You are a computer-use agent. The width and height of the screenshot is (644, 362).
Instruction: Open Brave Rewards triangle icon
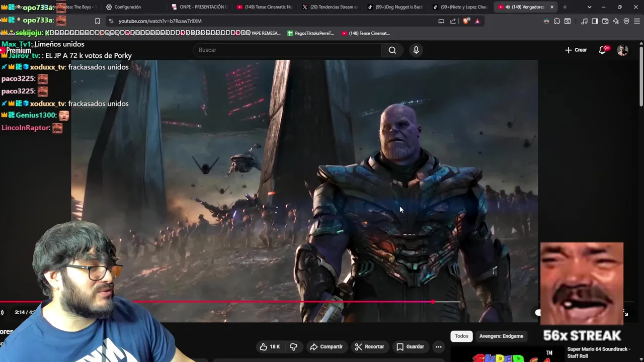pyautogui.click(x=477, y=21)
